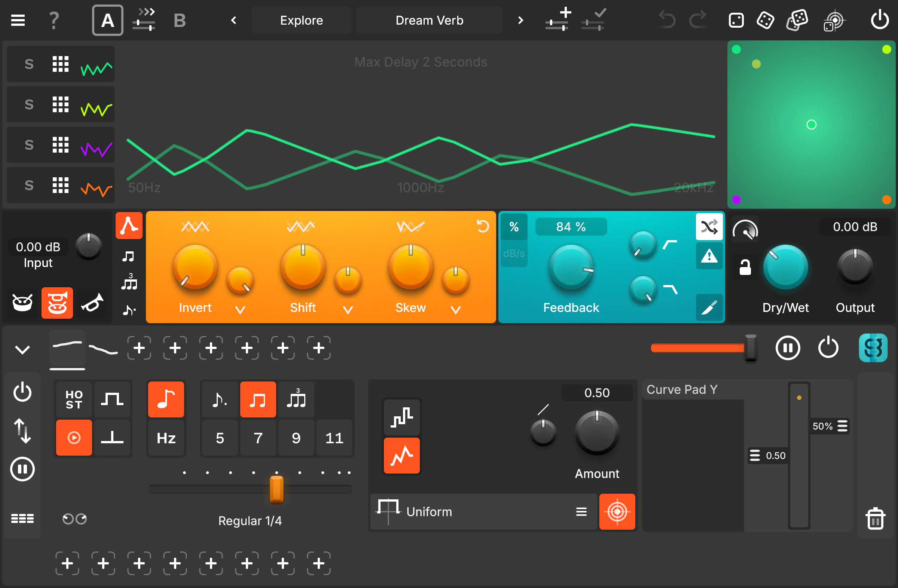Click the Regular 1/4 slider handle
This screenshot has width=898, height=588.
click(x=276, y=490)
